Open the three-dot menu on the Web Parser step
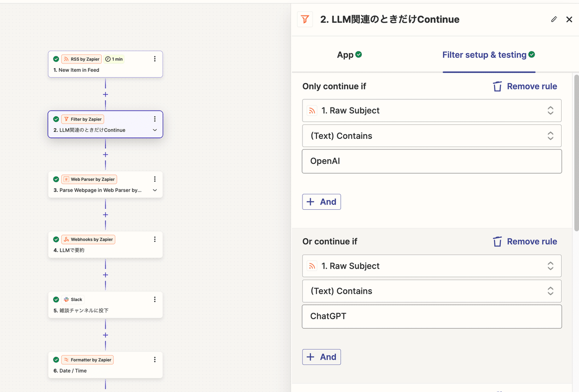Image resolution: width=579 pixels, height=392 pixels. [154, 179]
